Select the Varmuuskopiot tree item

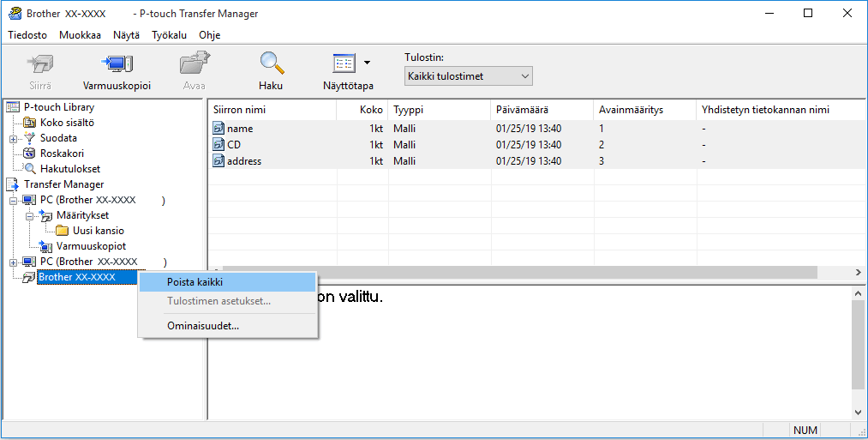click(92, 247)
